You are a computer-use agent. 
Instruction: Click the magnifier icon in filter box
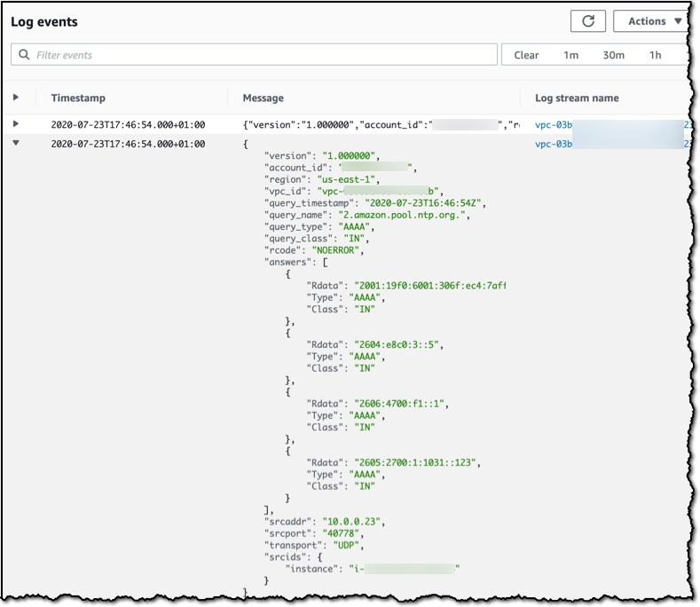tap(24, 54)
